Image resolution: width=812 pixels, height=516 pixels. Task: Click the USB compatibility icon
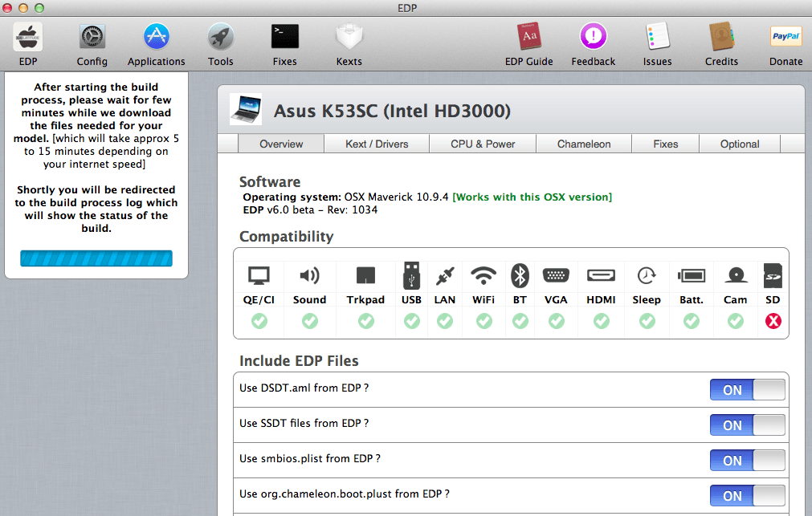coord(411,275)
